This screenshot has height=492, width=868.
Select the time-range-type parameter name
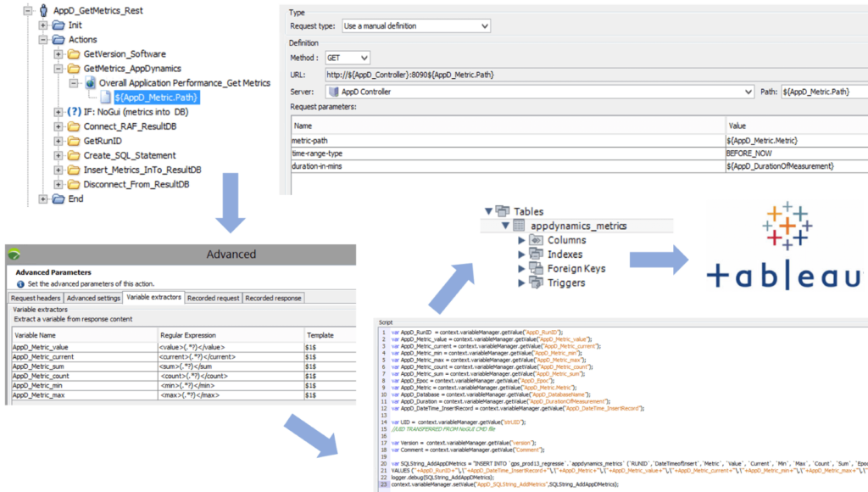317,154
